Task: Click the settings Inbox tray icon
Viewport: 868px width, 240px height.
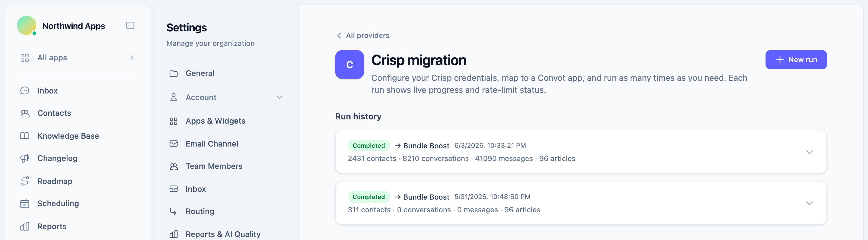Action: 174,189
